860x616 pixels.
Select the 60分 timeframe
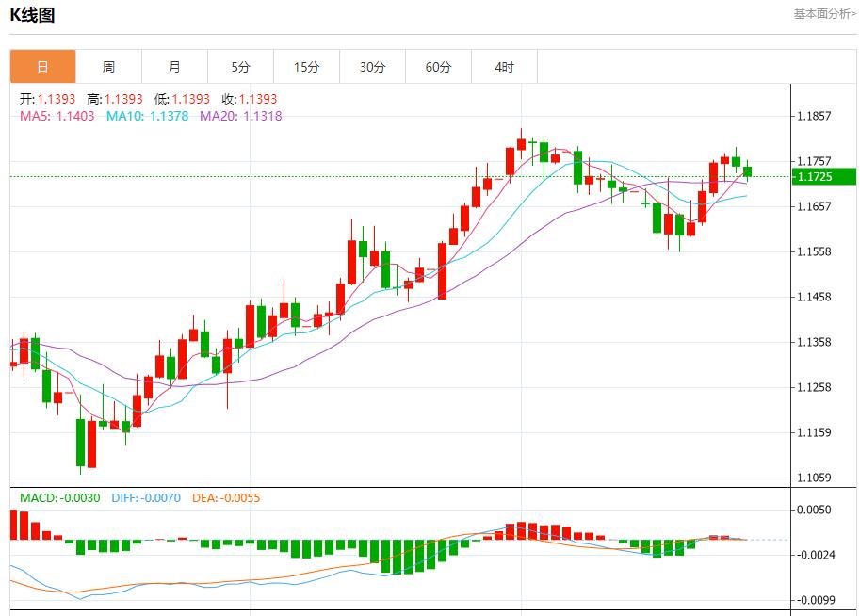(x=439, y=67)
